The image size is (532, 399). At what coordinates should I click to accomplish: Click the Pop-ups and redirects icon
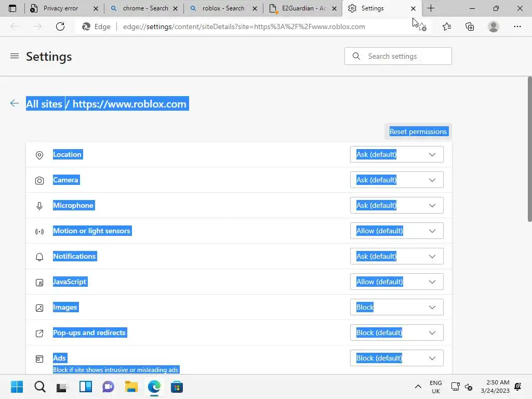pyautogui.click(x=39, y=333)
